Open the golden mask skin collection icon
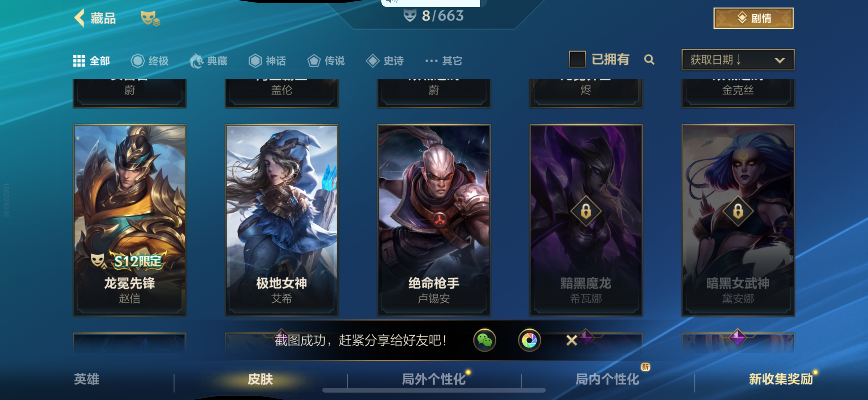 [x=150, y=18]
